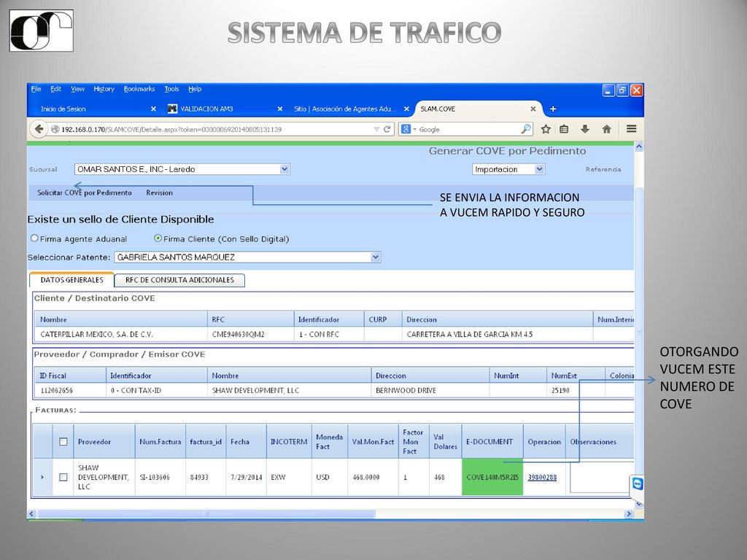Viewport: 747px width, 560px height.
Task: Click the horizontal scrollbar thumb
Action: (x=206, y=514)
